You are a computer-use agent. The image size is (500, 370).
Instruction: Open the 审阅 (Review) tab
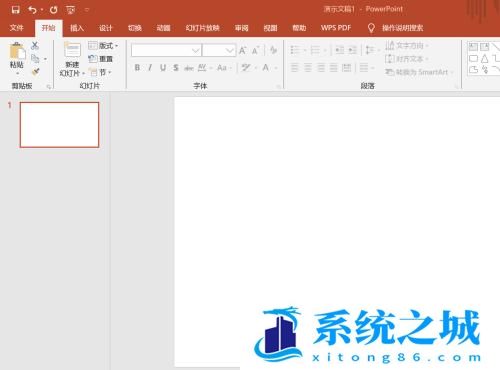coord(241,28)
